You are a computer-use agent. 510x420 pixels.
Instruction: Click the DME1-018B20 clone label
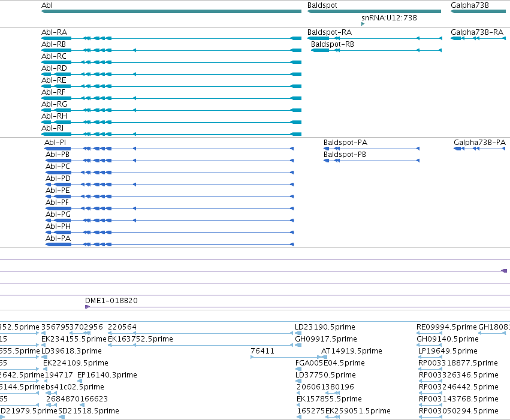pyautogui.click(x=111, y=301)
